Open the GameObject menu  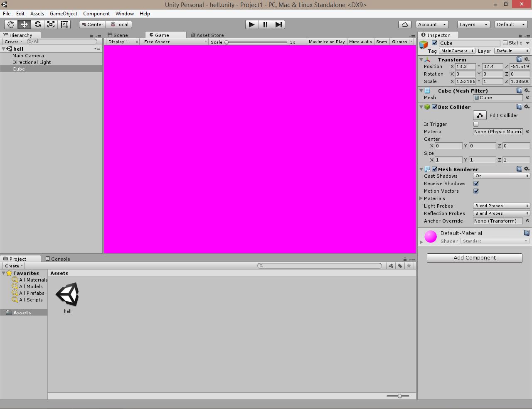[x=63, y=14]
